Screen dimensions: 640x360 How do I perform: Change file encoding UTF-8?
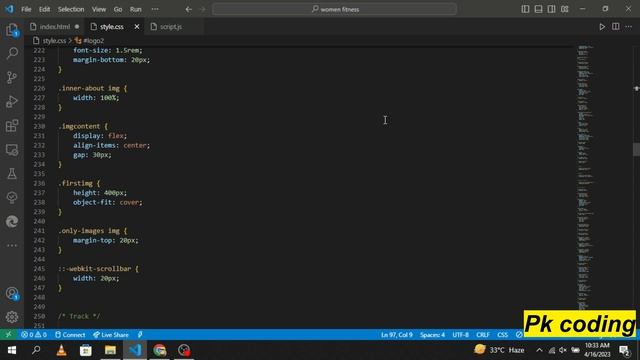click(x=460, y=335)
